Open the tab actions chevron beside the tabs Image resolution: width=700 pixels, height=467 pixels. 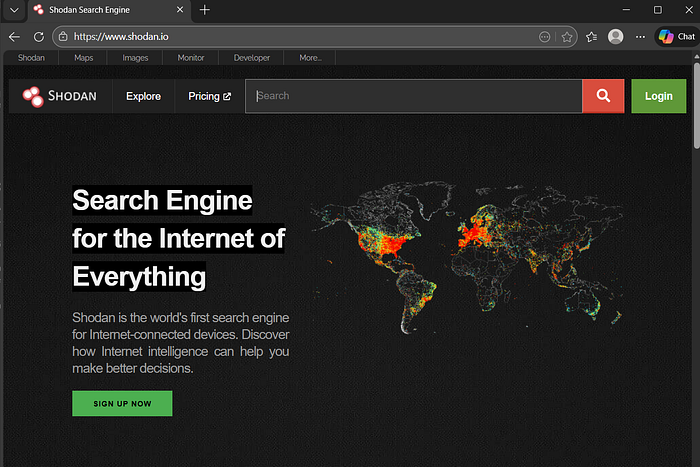pos(14,10)
